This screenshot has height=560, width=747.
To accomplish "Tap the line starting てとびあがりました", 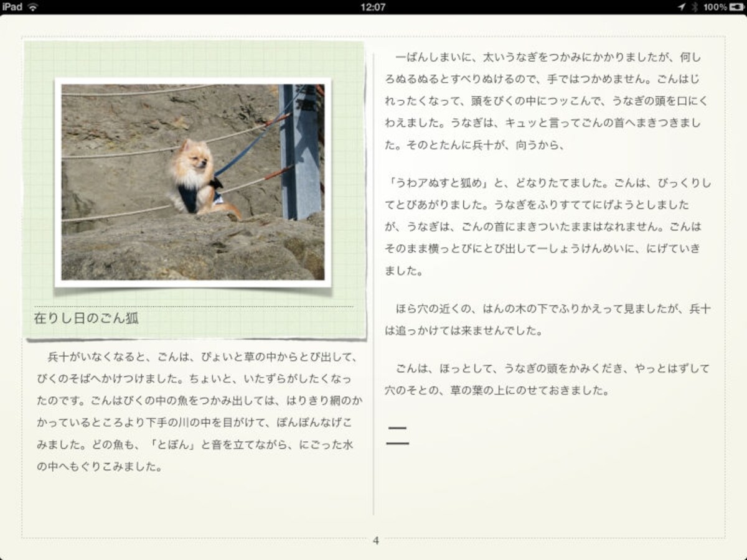I will (537, 205).
